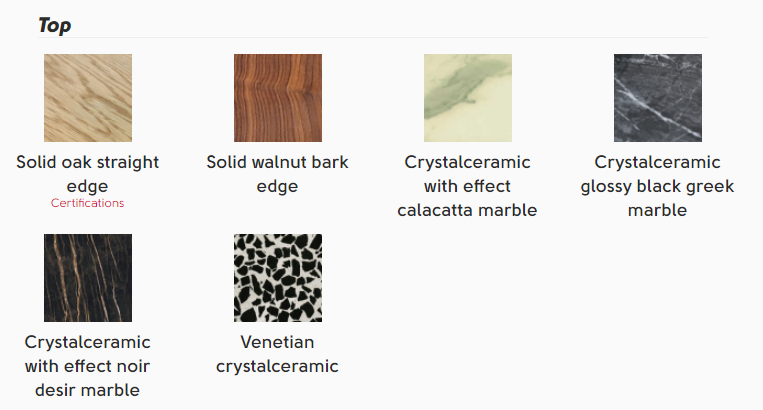Choose the solid walnut bark edge swatch
The image size is (763, 410).
click(278, 98)
